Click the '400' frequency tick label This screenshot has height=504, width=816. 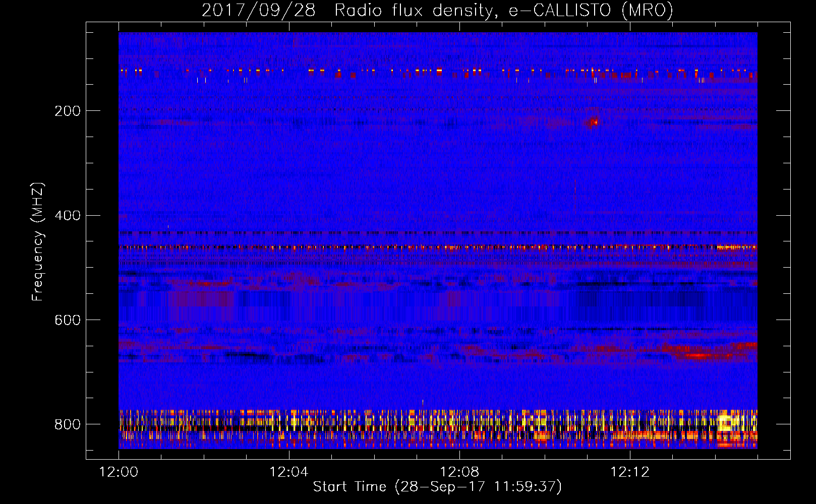click(68, 216)
